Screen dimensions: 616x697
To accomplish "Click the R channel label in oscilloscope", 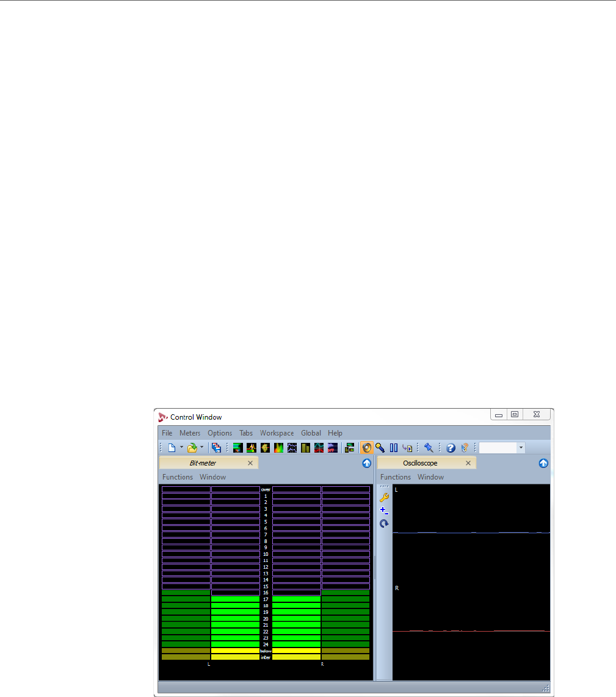I will click(397, 588).
